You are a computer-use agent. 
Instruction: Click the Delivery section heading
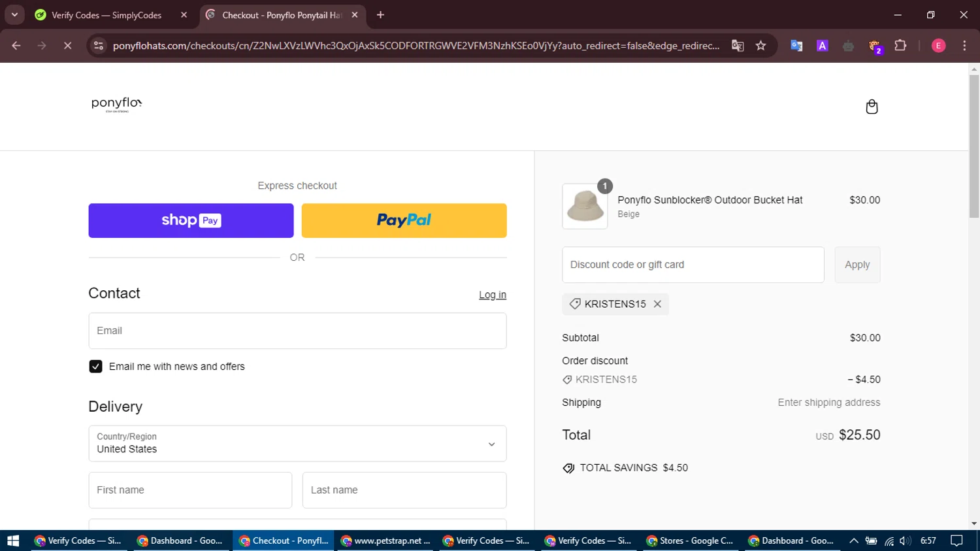[116, 407]
